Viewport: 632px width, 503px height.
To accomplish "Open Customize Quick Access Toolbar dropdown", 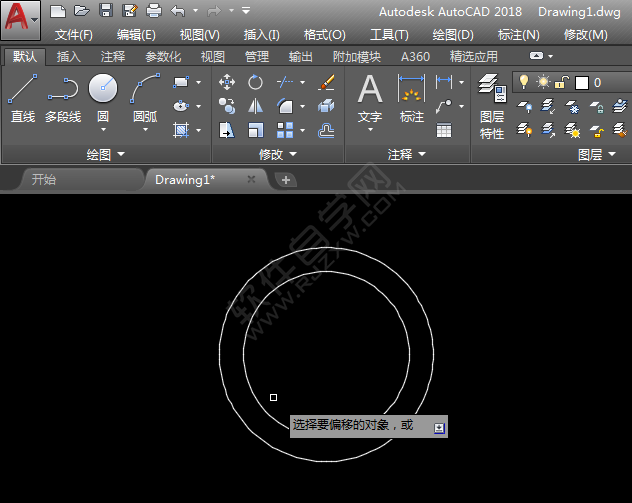I will click(246, 10).
